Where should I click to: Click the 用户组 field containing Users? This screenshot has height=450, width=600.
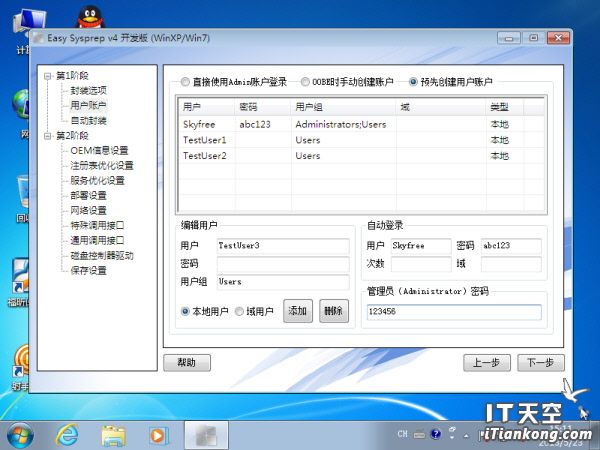tap(283, 282)
